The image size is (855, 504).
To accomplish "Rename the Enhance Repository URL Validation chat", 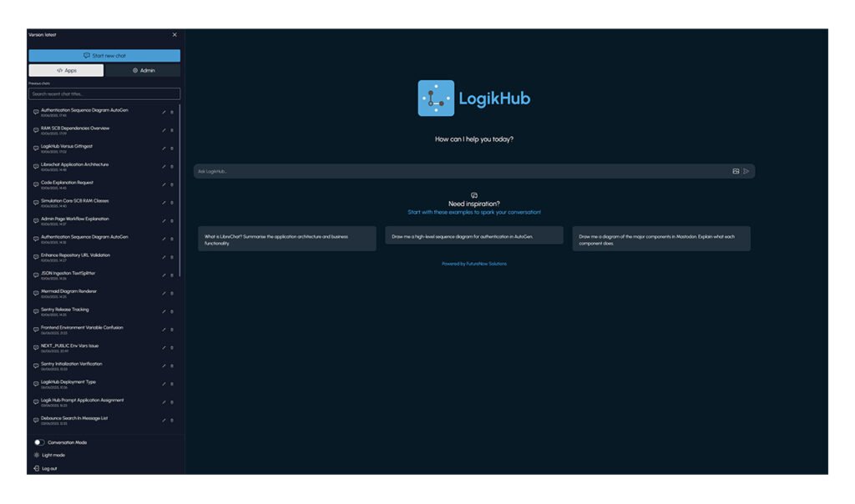I will (164, 257).
